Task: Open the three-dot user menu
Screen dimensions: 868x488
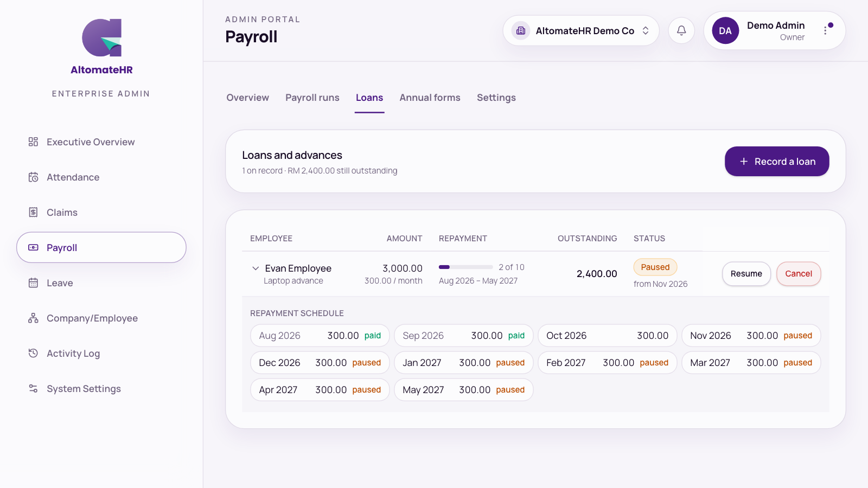Action: tap(826, 30)
